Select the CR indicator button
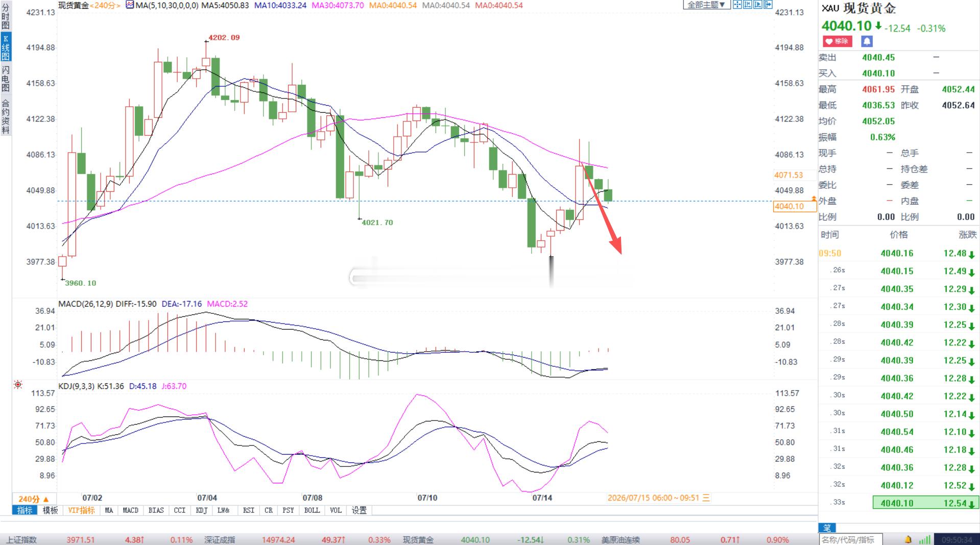The width and height of the screenshot is (980, 545). 269,510
